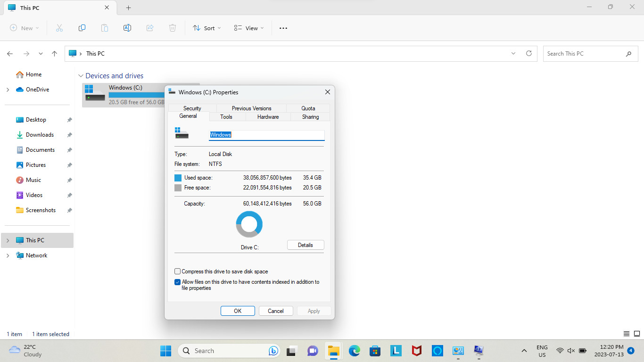Click the search magnifier in Explorer
This screenshot has height=362, width=644.
(x=628, y=54)
